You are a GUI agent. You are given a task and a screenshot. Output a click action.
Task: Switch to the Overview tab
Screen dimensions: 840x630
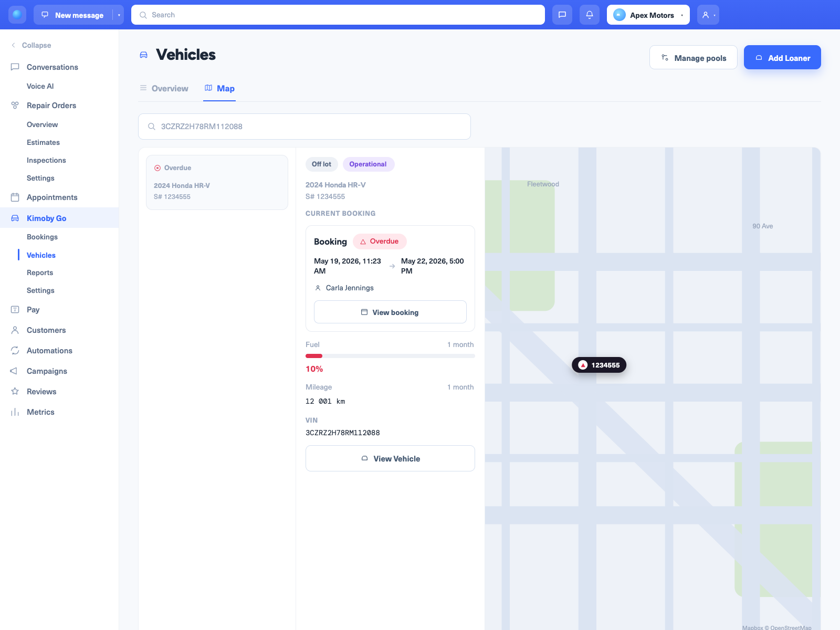164,88
